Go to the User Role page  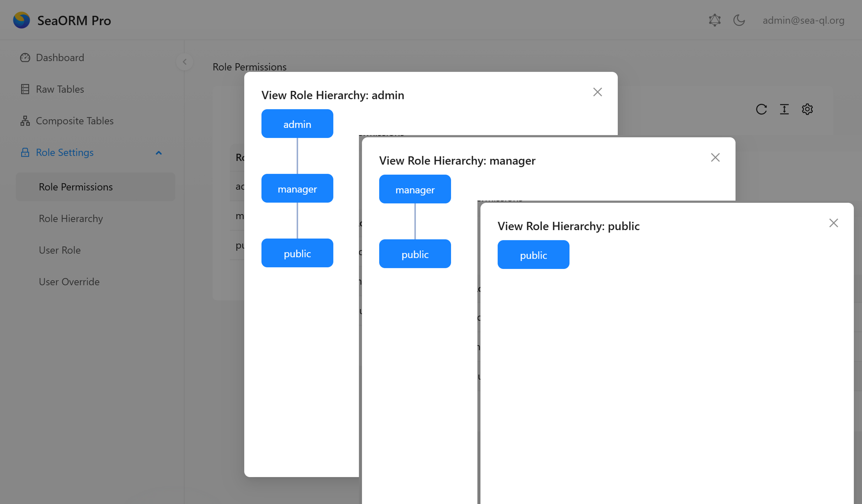point(60,250)
